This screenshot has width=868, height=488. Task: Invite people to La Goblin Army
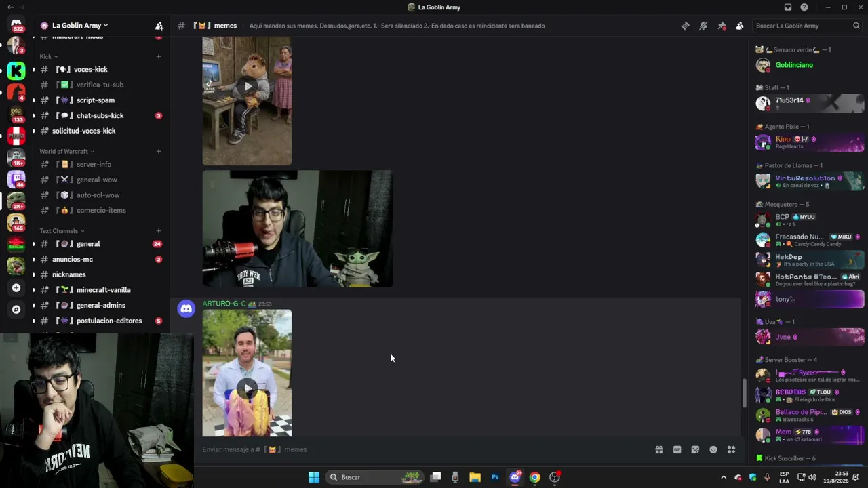click(159, 26)
